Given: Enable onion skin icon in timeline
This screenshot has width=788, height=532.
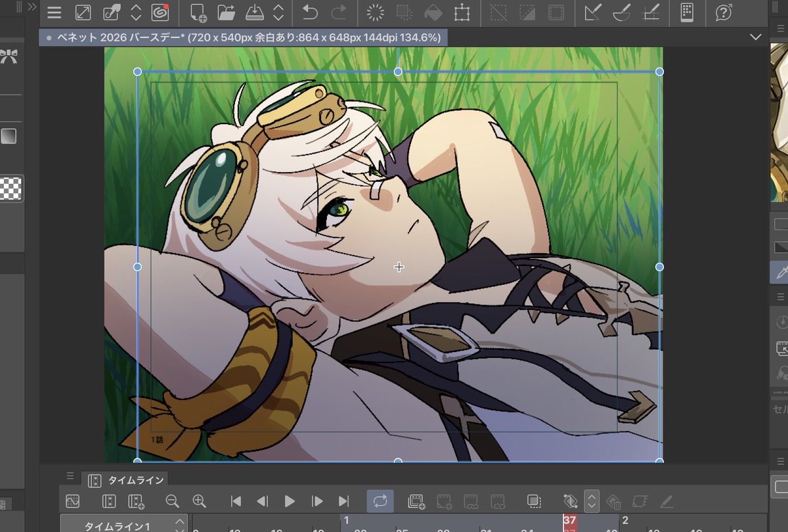Looking at the screenshot, I should click(x=534, y=501).
